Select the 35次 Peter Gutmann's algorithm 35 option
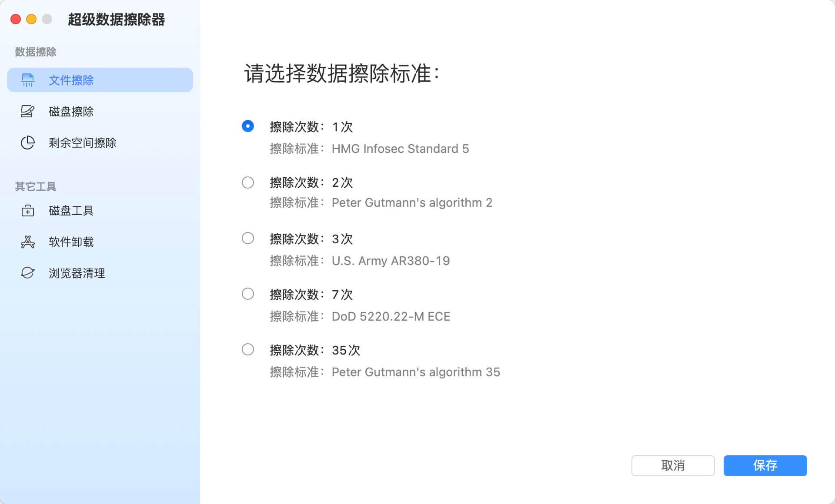835x504 pixels. tap(248, 350)
